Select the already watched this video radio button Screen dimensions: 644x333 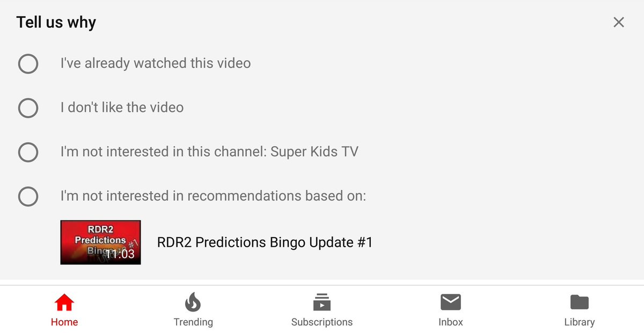coord(28,63)
